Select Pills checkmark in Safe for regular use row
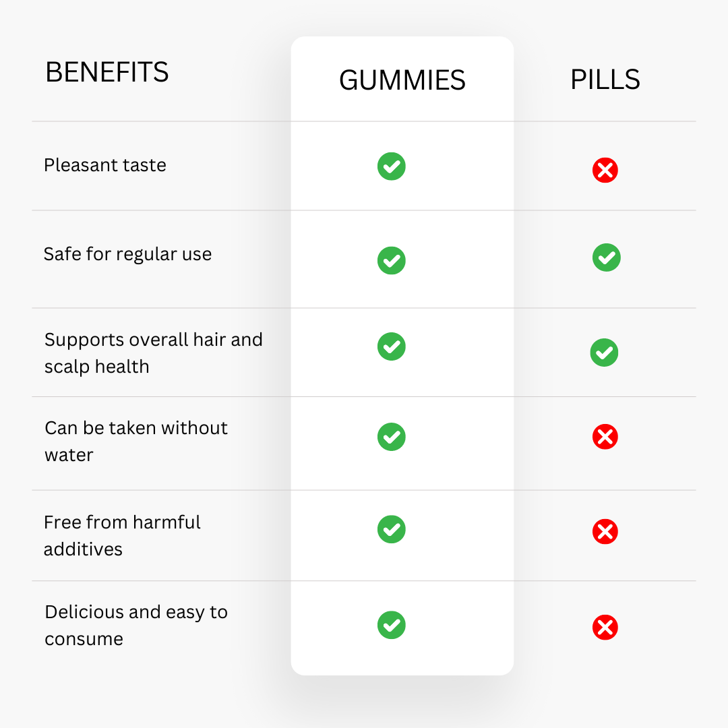728x728 pixels. tap(607, 257)
